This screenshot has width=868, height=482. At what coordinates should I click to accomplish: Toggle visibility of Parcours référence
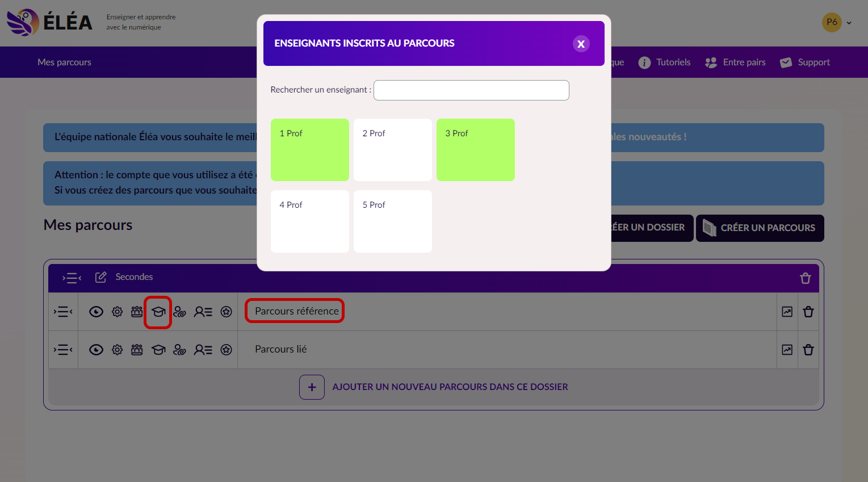pos(96,312)
